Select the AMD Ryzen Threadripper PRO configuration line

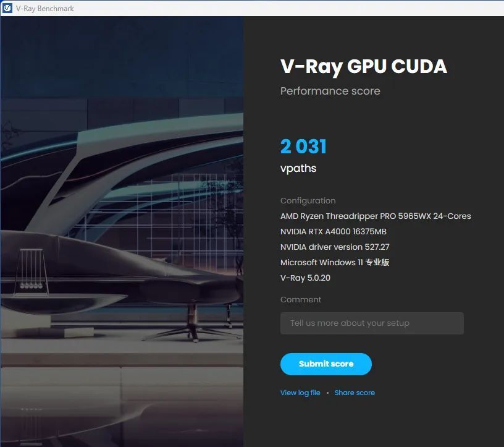pyautogui.click(x=375, y=216)
